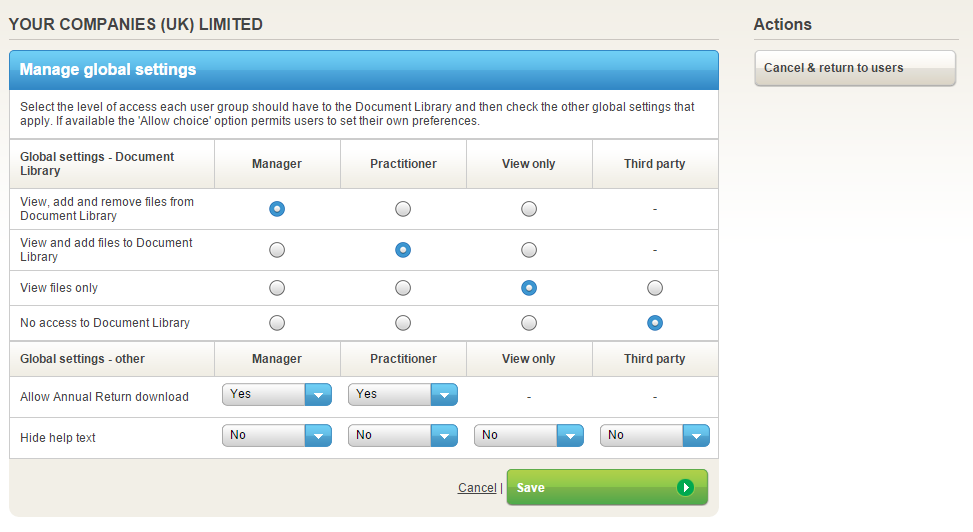Image resolution: width=973 pixels, height=532 pixels.
Task: Open Third party Hide help text dropdown
Action: (x=654, y=436)
